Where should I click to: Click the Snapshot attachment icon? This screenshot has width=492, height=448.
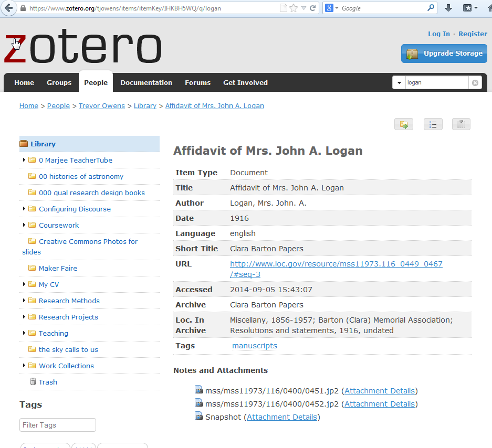[x=198, y=417]
